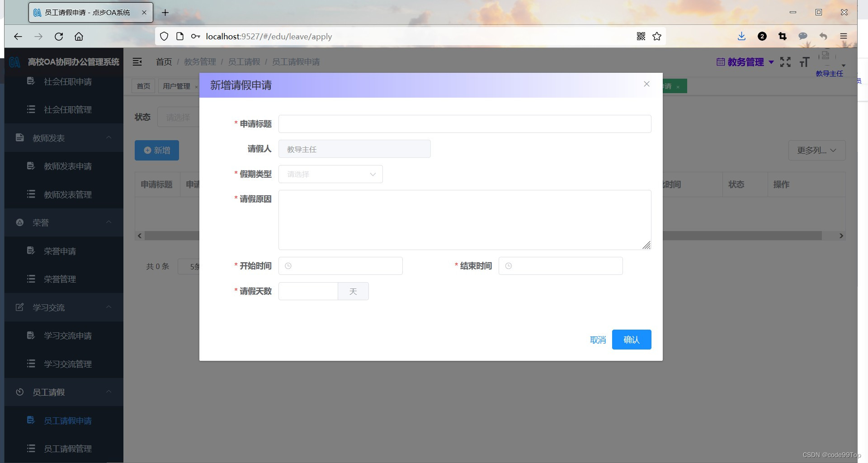Click the calendar icon beside 教务管理

pos(720,62)
